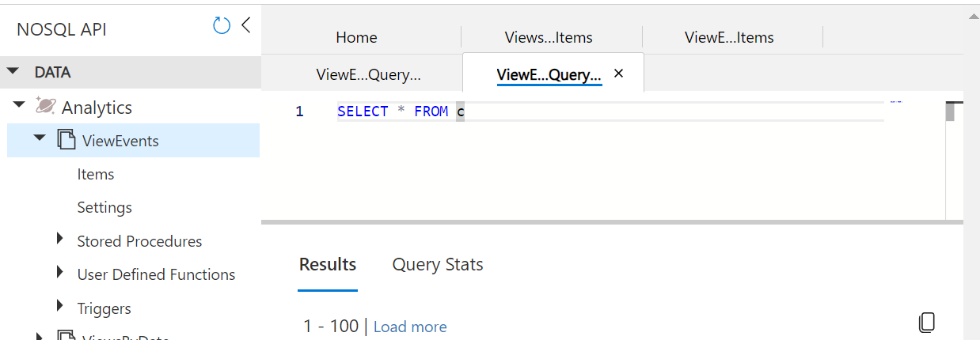
Task: Click the Analytics database planet icon
Action: click(x=45, y=107)
